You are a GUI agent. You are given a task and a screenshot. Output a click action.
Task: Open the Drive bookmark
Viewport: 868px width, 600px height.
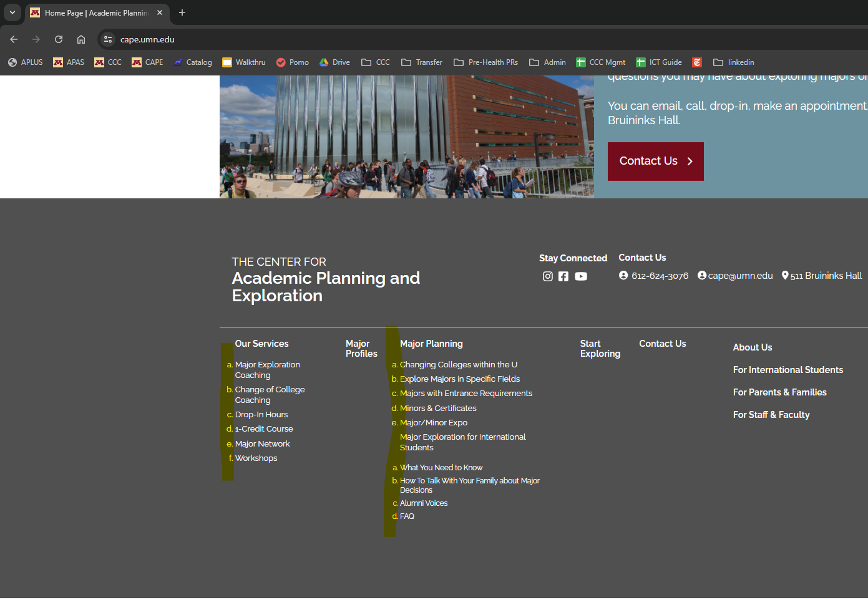click(334, 62)
